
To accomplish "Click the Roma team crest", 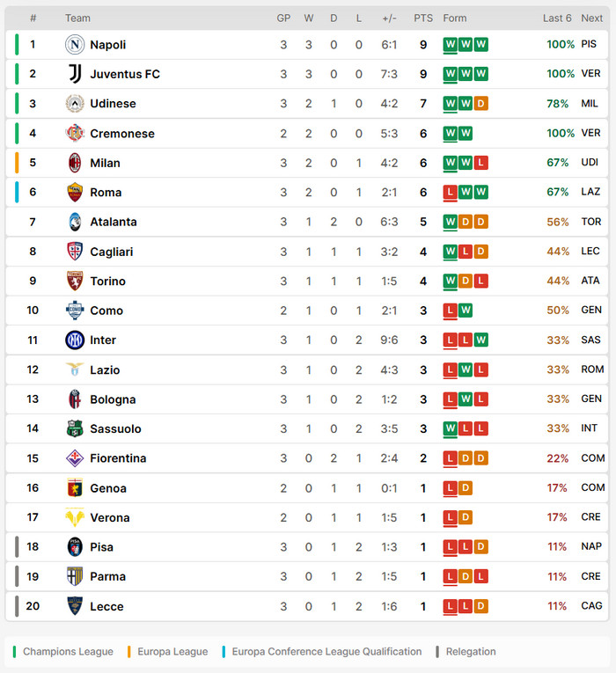I will point(75,193).
